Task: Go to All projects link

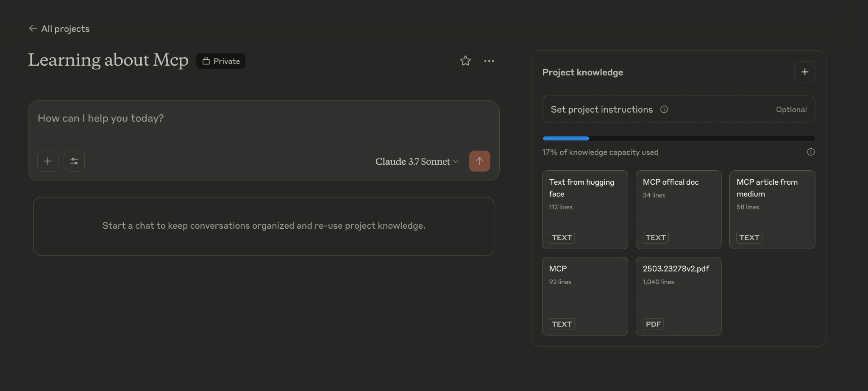Action: click(x=65, y=28)
